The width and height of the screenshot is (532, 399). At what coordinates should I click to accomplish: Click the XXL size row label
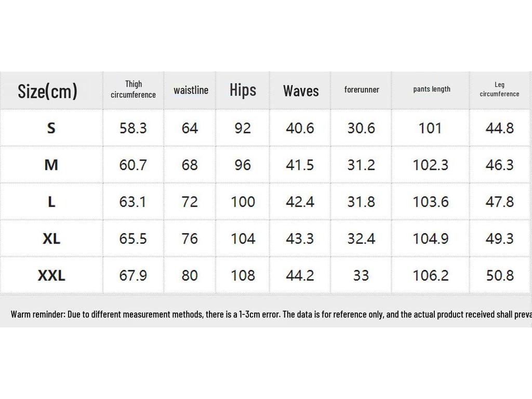(51, 275)
